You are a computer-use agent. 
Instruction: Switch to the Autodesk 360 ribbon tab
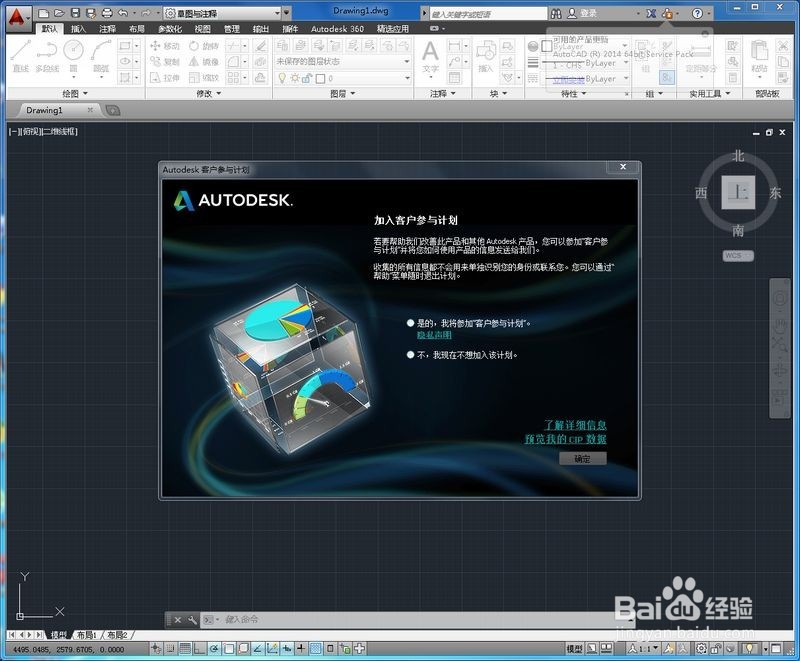click(x=337, y=29)
